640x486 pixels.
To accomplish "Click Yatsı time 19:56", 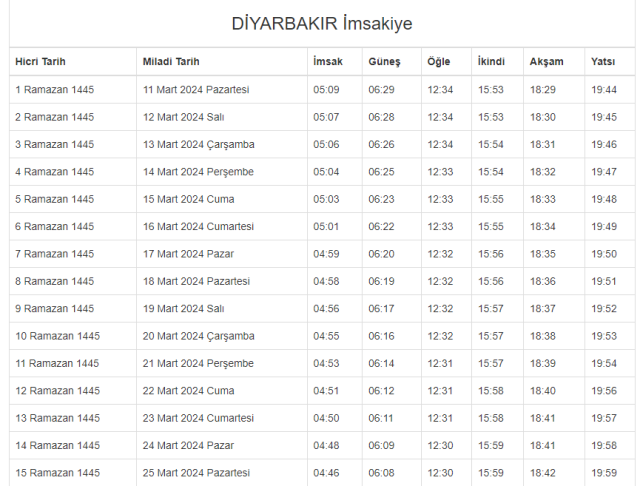I will click(604, 391).
